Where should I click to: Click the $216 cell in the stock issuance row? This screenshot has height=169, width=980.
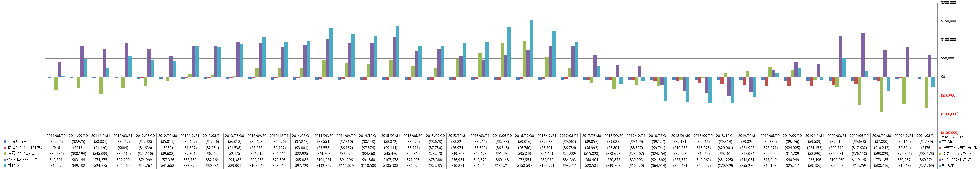tap(56, 148)
